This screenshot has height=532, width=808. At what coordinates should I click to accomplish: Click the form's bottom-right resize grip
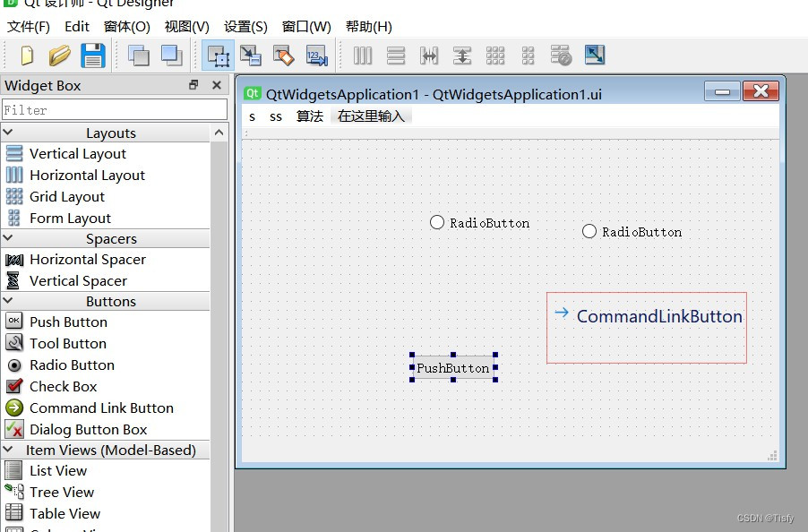[x=772, y=456]
